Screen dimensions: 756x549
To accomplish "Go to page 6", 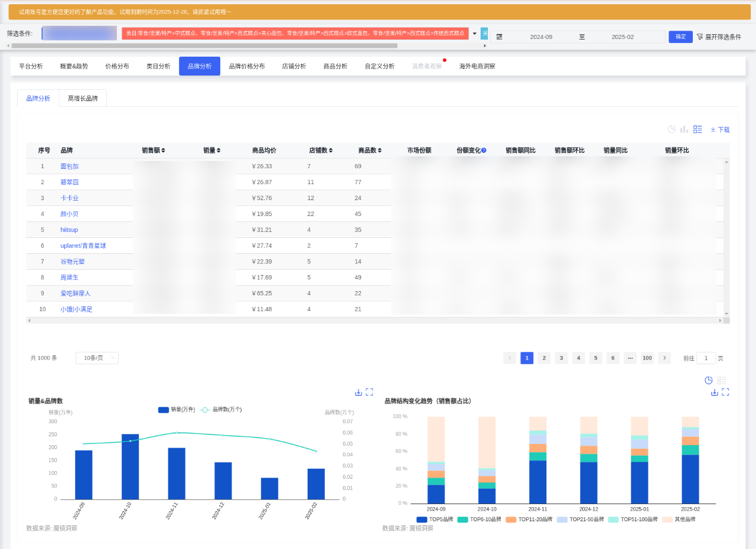I will point(613,358).
